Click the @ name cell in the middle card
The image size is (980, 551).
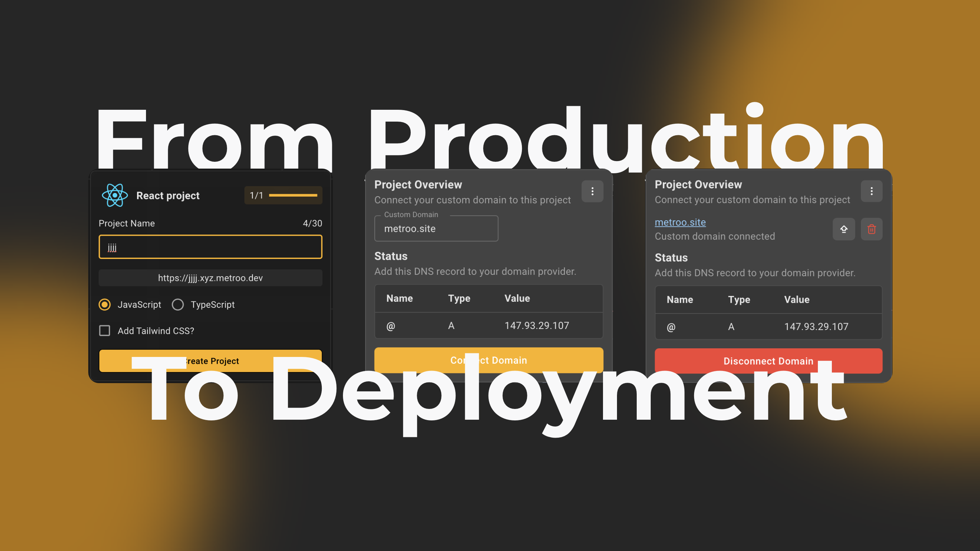tap(391, 326)
